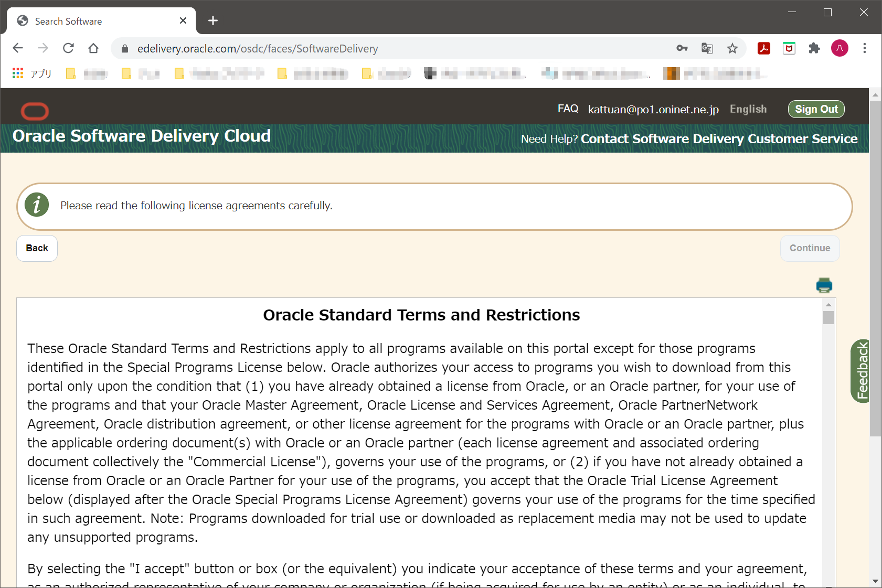Image resolution: width=882 pixels, height=588 pixels.
Task: Click the green information icon
Action: [x=37, y=205]
